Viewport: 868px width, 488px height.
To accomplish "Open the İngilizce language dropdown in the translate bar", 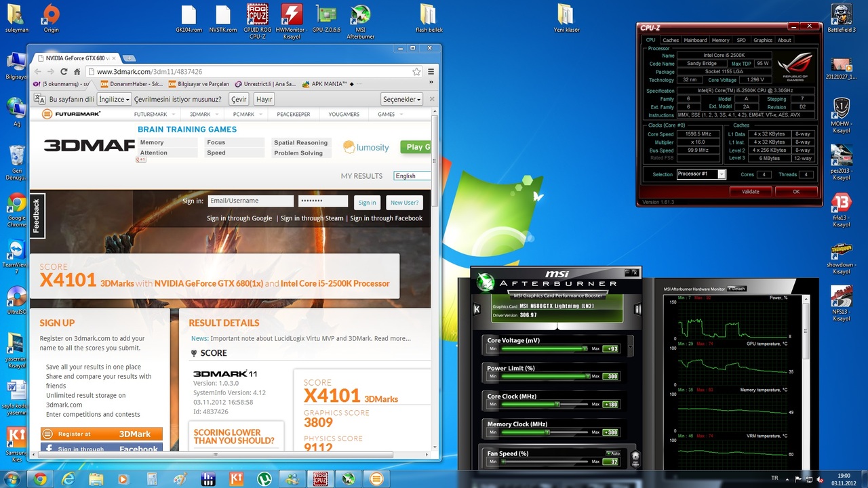I will 114,99.
